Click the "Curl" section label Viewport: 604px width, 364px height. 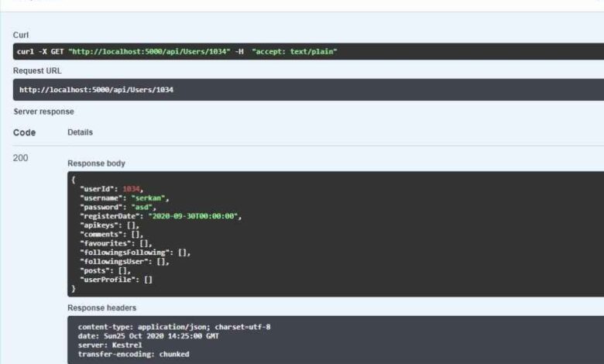pos(21,35)
